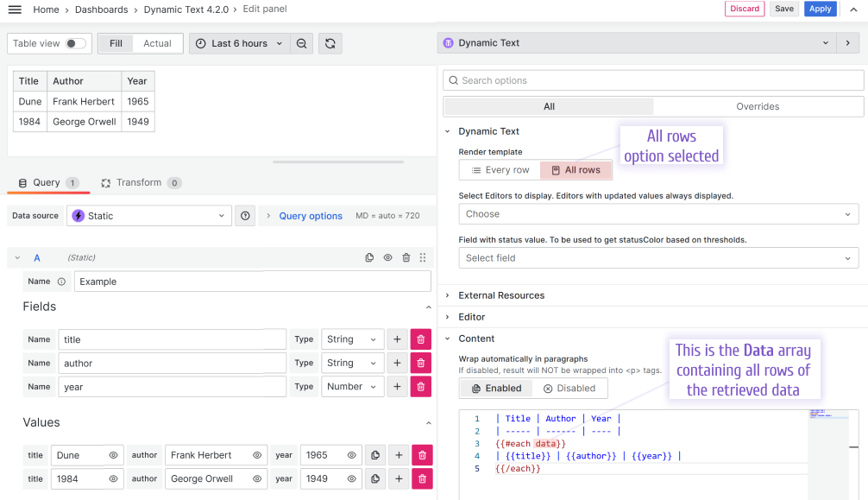The height and width of the screenshot is (500, 868).
Task: Switch to the Transform tab
Action: coord(138,182)
